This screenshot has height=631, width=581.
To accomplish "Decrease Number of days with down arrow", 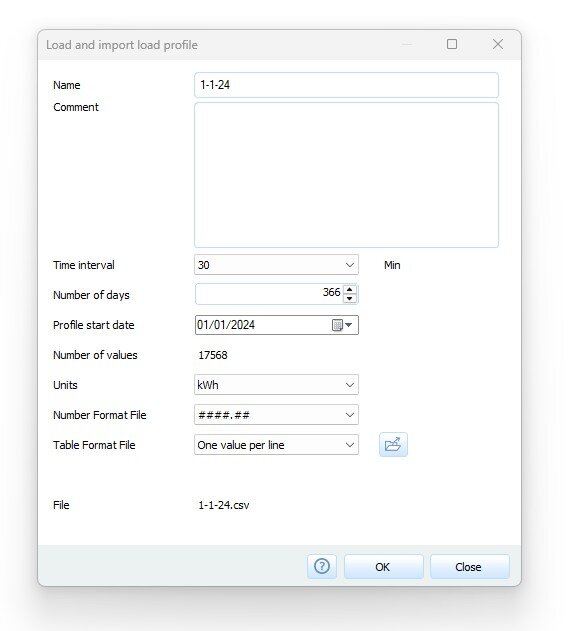I will [x=350, y=298].
